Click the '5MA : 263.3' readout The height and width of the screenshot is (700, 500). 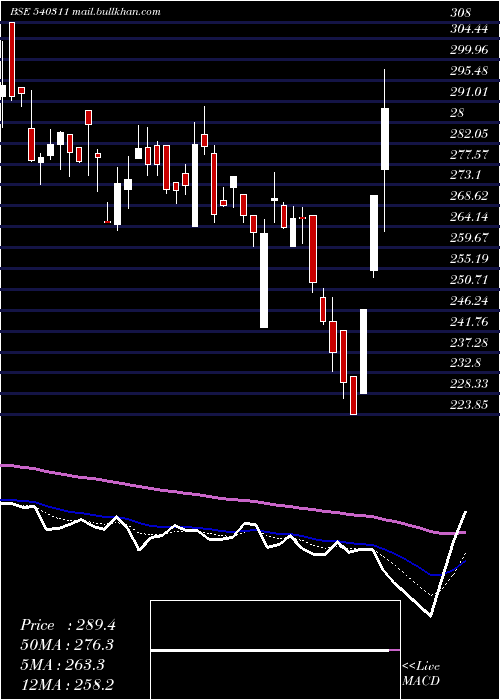(x=62, y=664)
